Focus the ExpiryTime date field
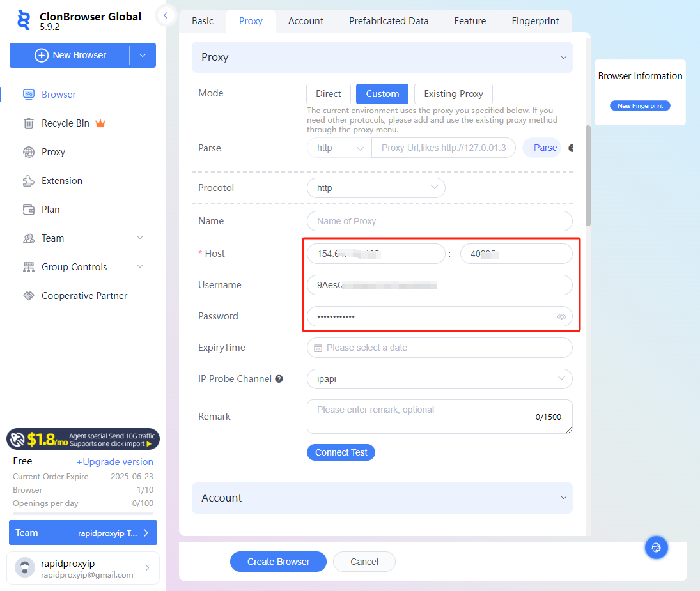This screenshot has width=700, height=591. coord(439,348)
